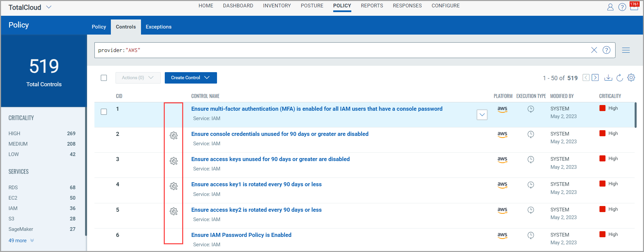Click AWS platform logo for CID 5
This screenshot has height=252, width=644.
(502, 210)
